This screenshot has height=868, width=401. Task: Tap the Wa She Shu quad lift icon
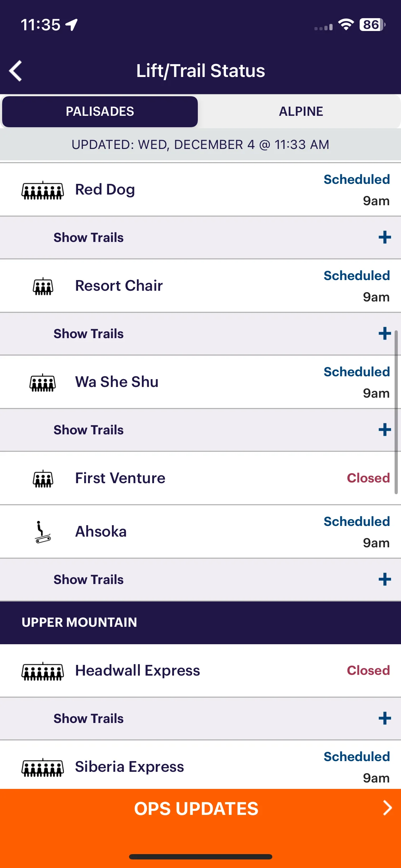click(43, 383)
